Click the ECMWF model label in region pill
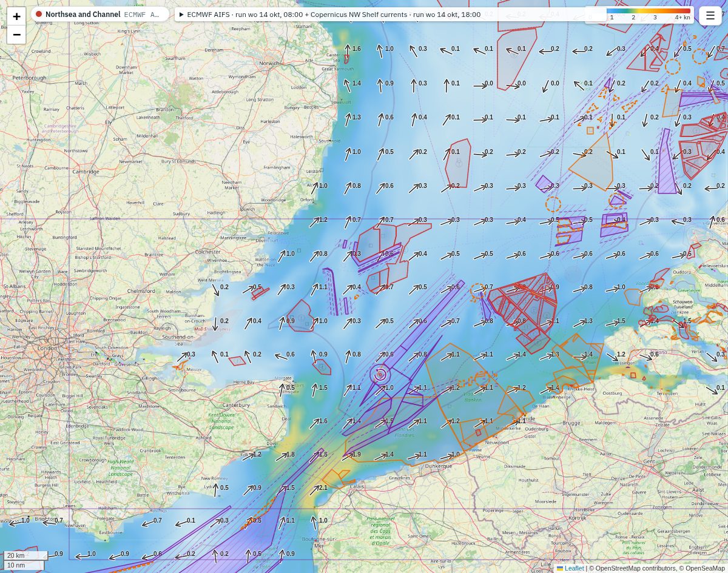 141,15
